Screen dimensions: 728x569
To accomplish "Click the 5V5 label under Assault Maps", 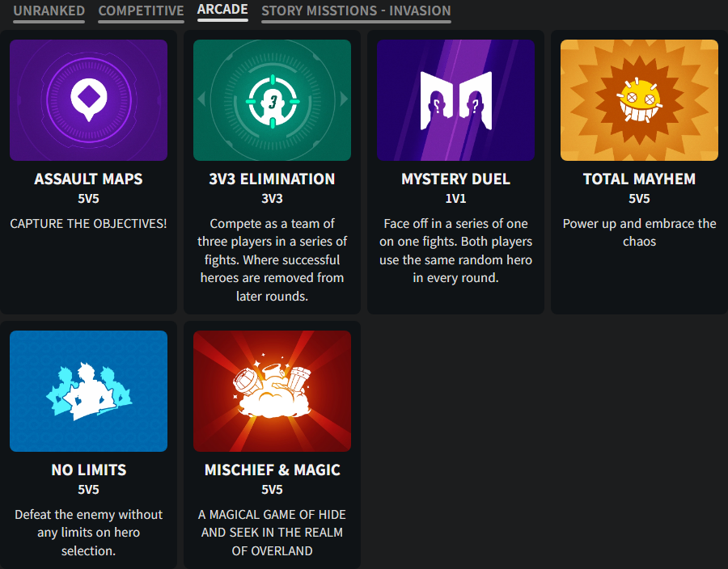I will (x=89, y=199).
